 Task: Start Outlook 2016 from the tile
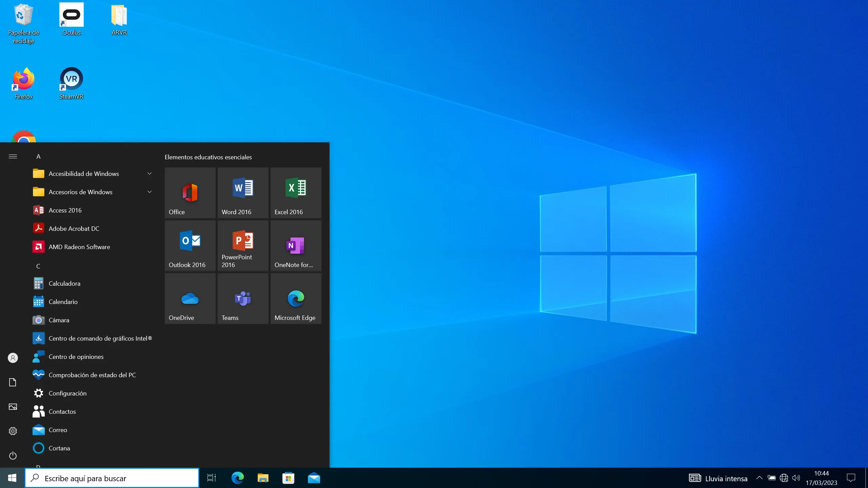click(x=190, y=245)
